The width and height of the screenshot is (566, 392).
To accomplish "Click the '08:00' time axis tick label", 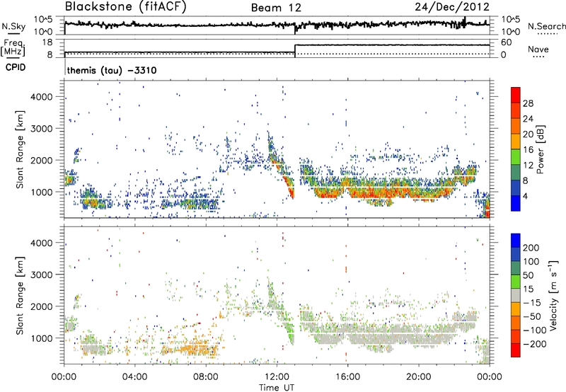I will coord(206,377).
